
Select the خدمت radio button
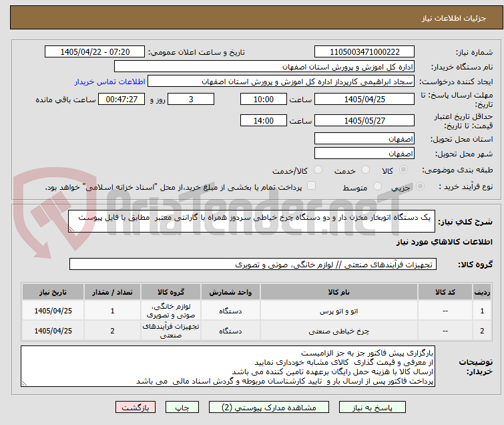click(x=365, y=170)
